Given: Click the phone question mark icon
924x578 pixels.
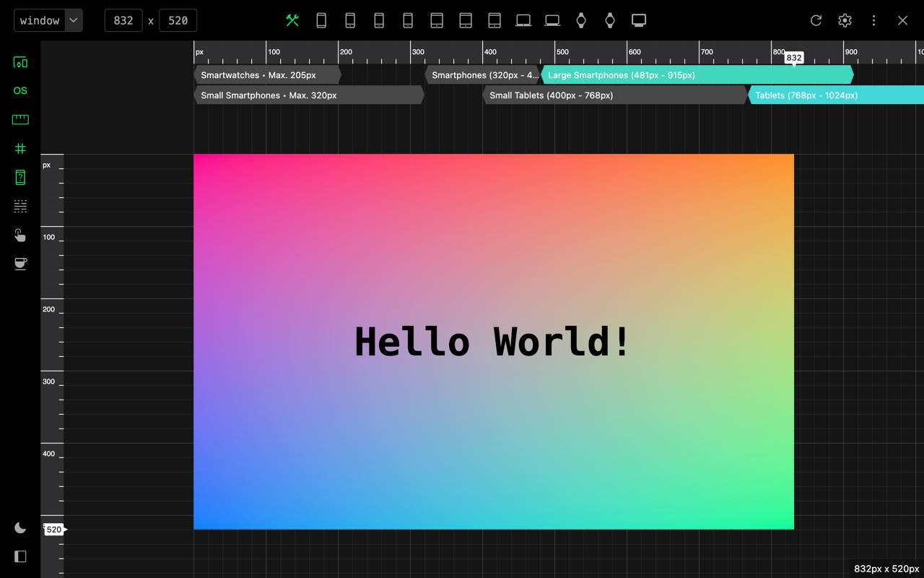Looking at the screenshot, I should click(x=20, y=177).
